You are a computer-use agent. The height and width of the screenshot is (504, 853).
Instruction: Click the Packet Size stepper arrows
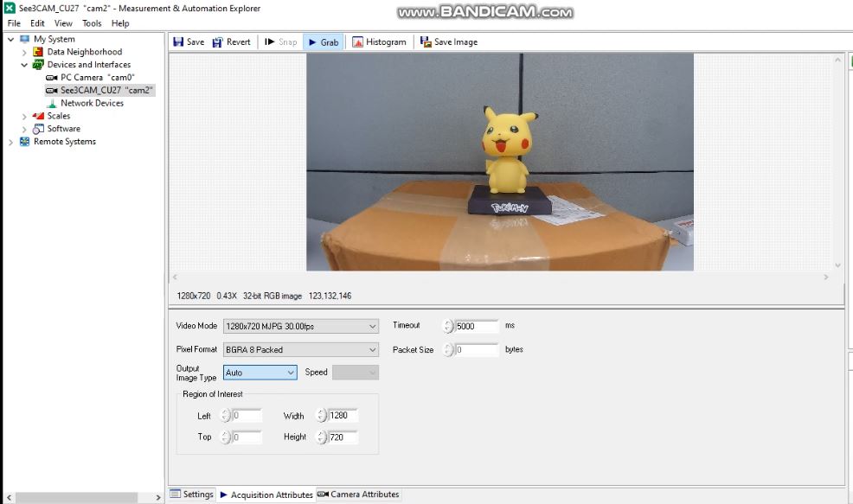click(x=447, y=349)
